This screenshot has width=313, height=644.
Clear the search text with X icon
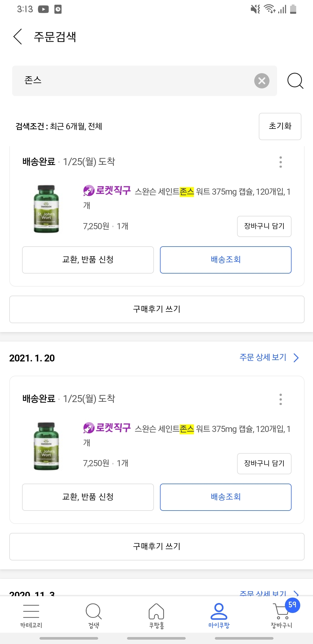coord(262,81)
